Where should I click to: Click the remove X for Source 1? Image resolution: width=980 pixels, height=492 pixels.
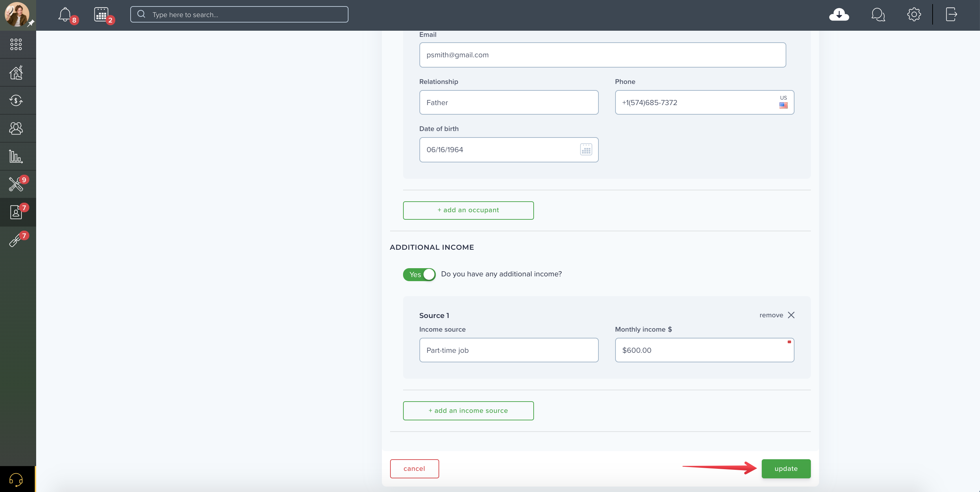(791, 315)
